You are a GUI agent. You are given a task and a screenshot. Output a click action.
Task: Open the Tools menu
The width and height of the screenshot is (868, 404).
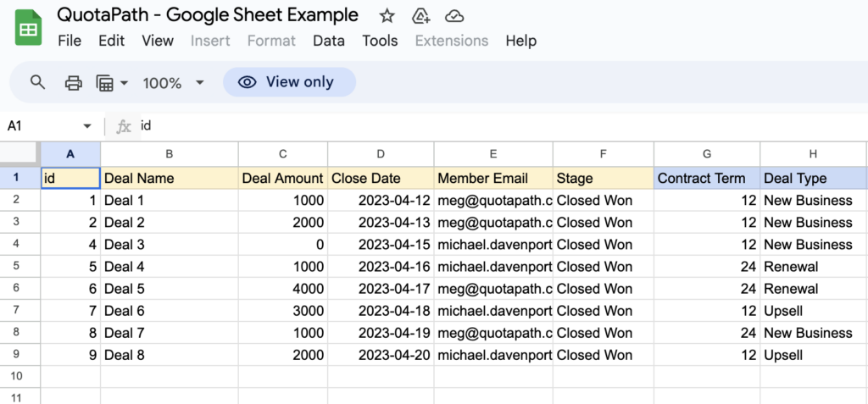(x=381, y=41)
